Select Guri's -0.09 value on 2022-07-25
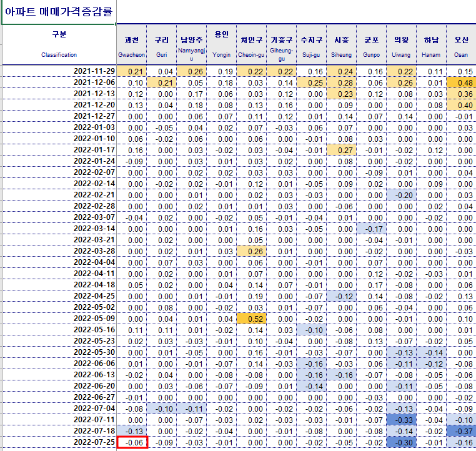Screen dimensions: 476x451 [x=162, y=442]
